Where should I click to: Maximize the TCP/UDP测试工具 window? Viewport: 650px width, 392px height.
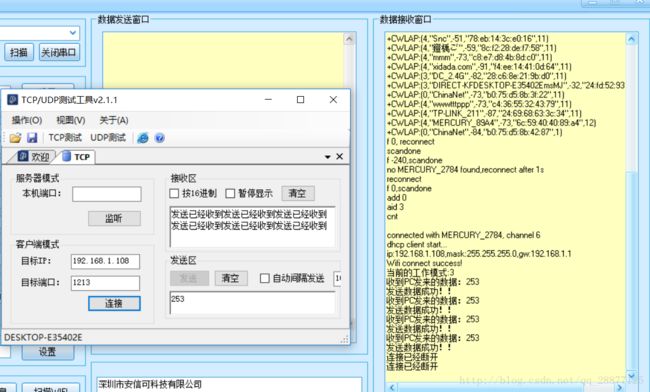click(x=301, y=99)
